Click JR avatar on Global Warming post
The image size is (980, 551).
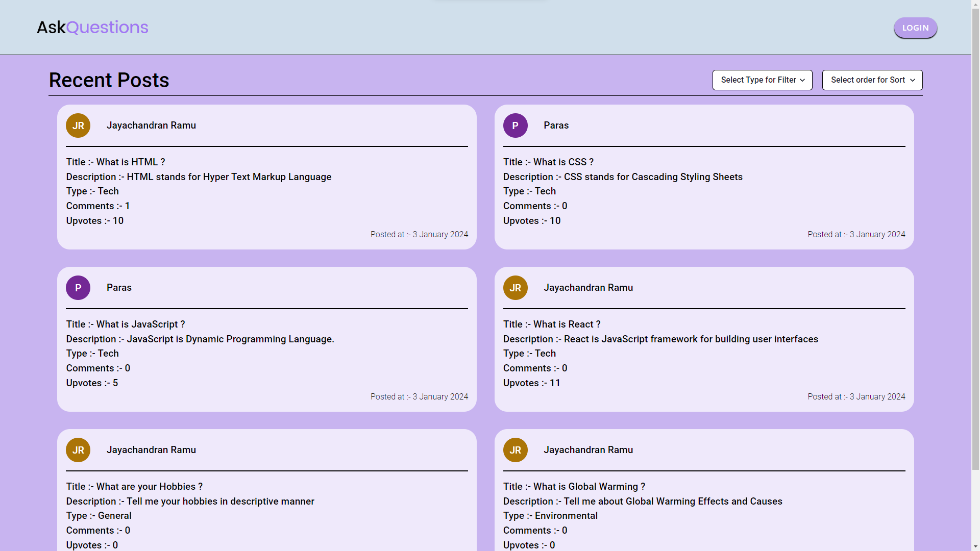515,450
